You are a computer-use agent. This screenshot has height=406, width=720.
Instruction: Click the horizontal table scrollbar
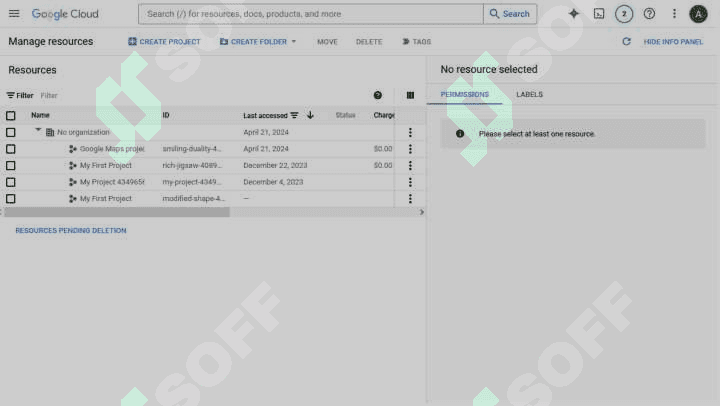117,212
